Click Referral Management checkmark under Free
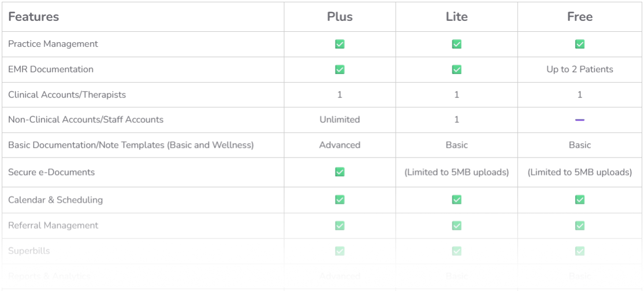 pos(580,225)
